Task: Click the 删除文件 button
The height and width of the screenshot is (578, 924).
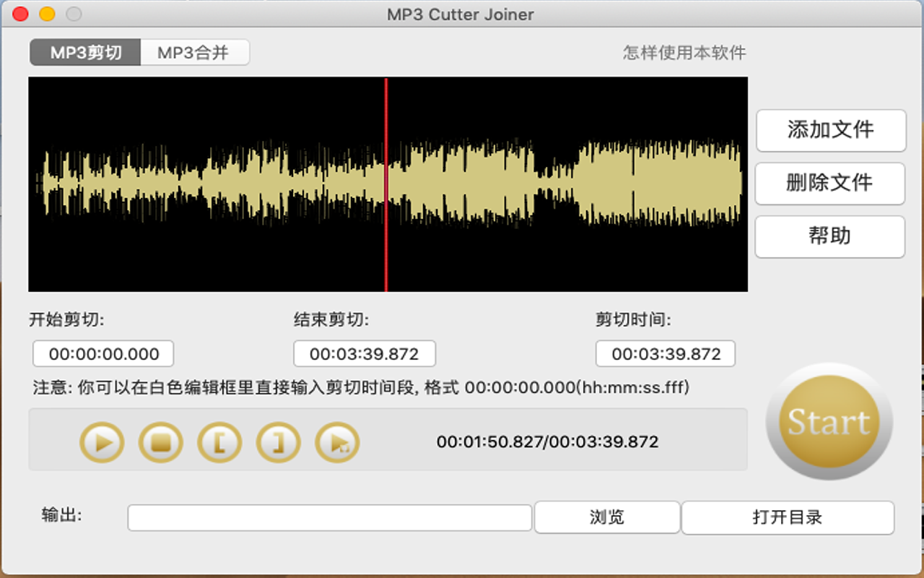Action: click(x=830, y=183)
